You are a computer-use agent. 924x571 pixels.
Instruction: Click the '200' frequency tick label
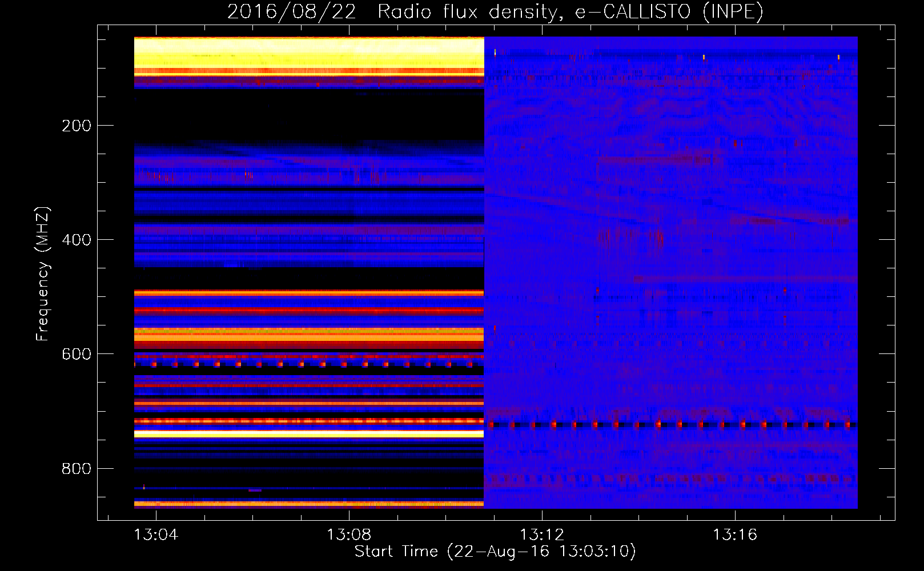click(x=77, y=126)
